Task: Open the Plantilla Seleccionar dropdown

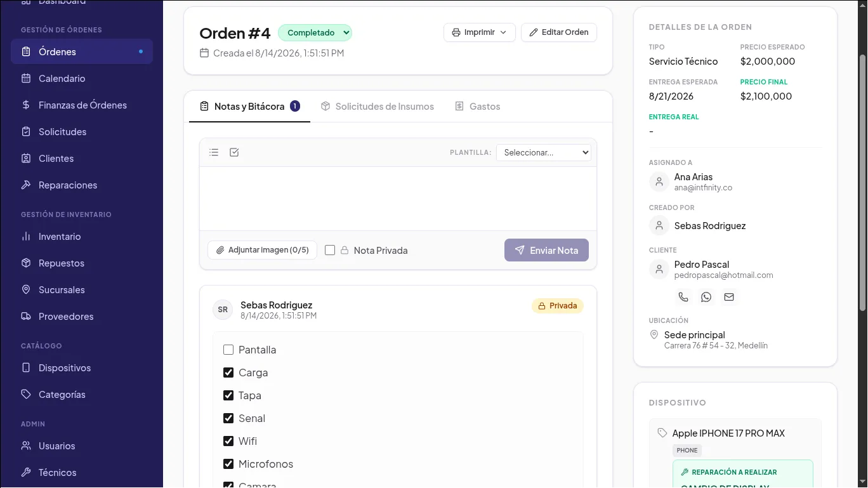Action: tap(544, 152)
